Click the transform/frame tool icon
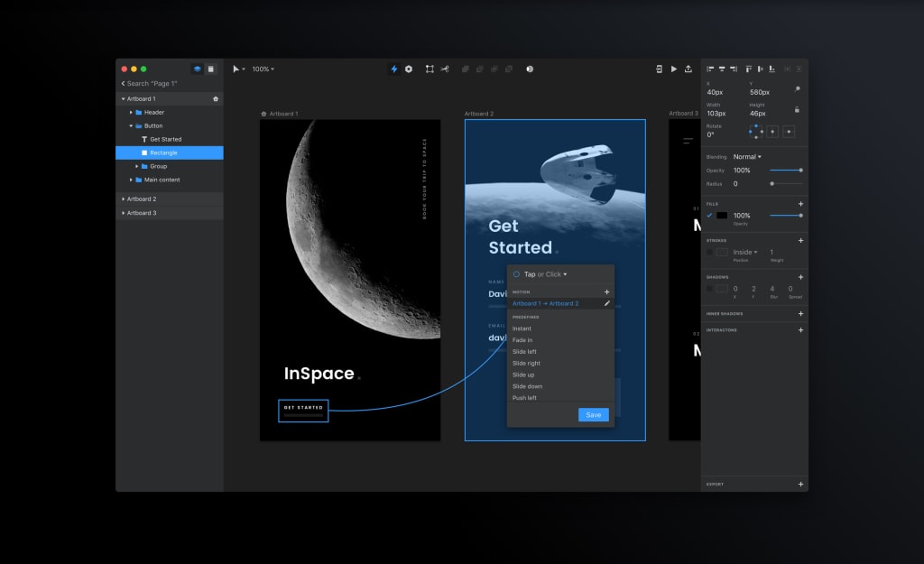The height and width of the screenshot is (564, 924). pyautogui.click(x=428, y=69)
